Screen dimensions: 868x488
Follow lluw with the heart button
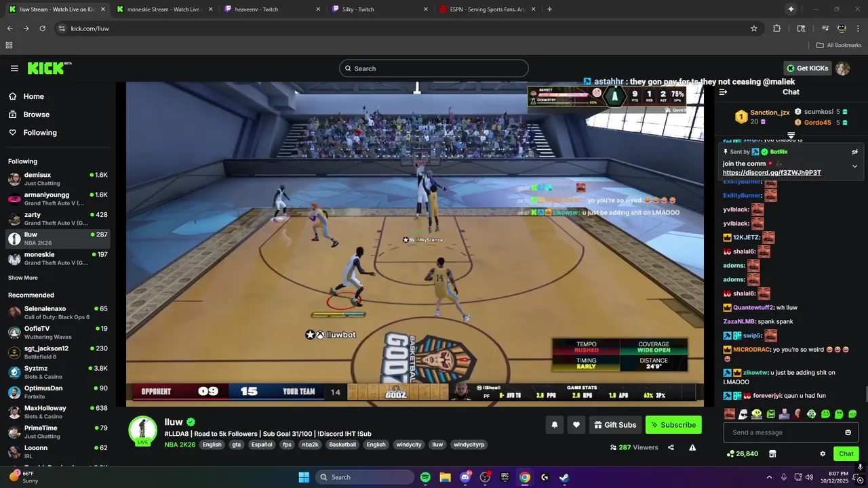(576, 425)
